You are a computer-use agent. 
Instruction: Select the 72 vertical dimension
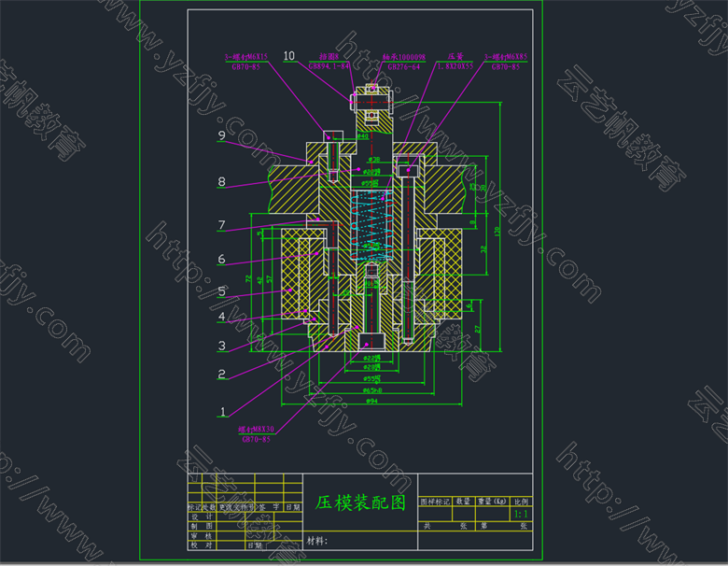pos(248,279)
